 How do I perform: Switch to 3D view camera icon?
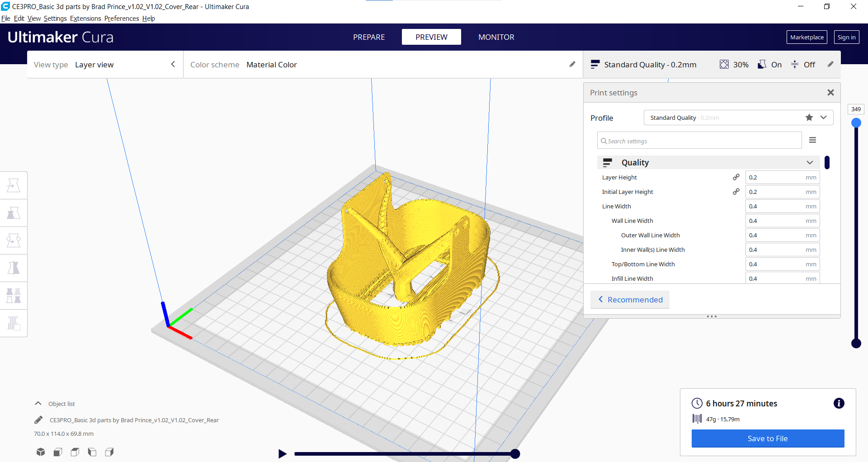[x=41, y=452]
